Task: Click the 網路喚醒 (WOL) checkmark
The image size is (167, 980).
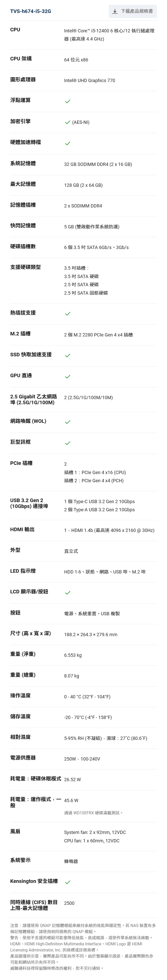Action: pos(67,422)
